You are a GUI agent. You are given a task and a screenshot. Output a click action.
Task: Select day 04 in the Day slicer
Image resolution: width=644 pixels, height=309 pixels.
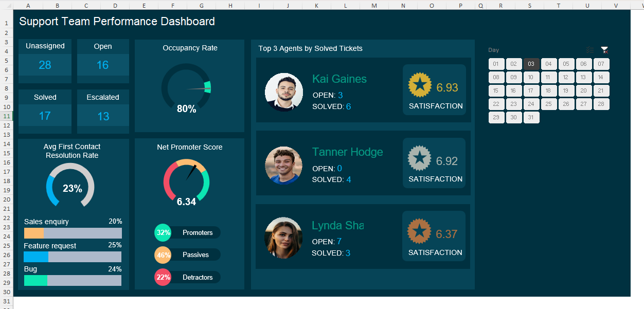(x=549, y=64)
